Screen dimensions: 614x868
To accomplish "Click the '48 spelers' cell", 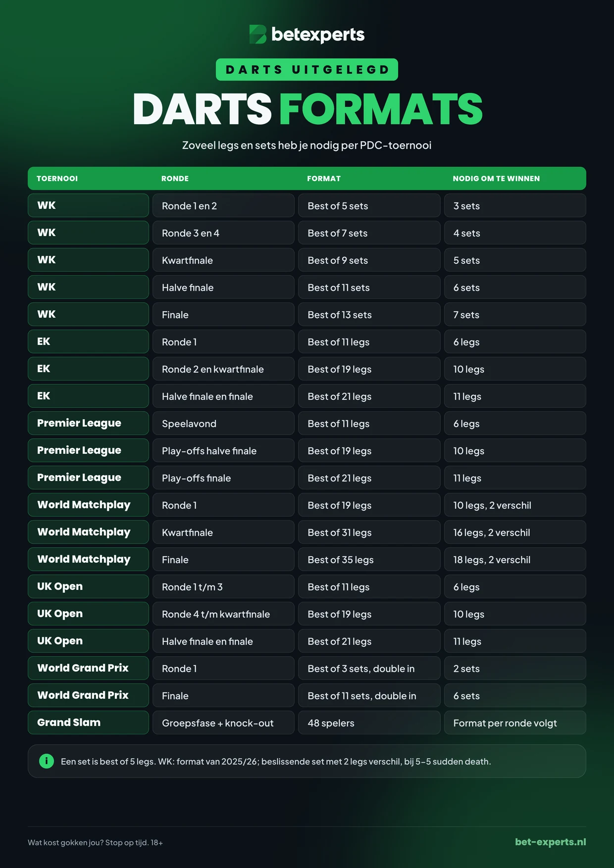I will coord(369,723).
